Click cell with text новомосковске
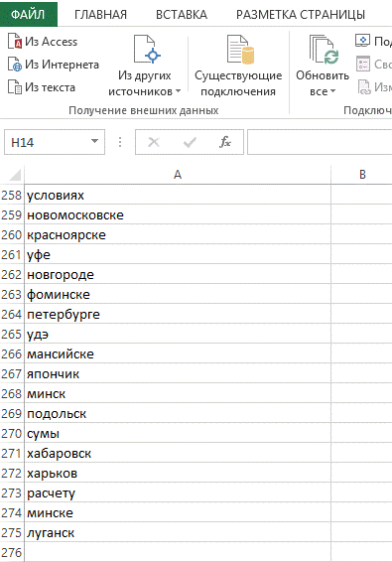The height and width of the screenshot is (562, 392). pyautogui.click(x=178, y=214)
